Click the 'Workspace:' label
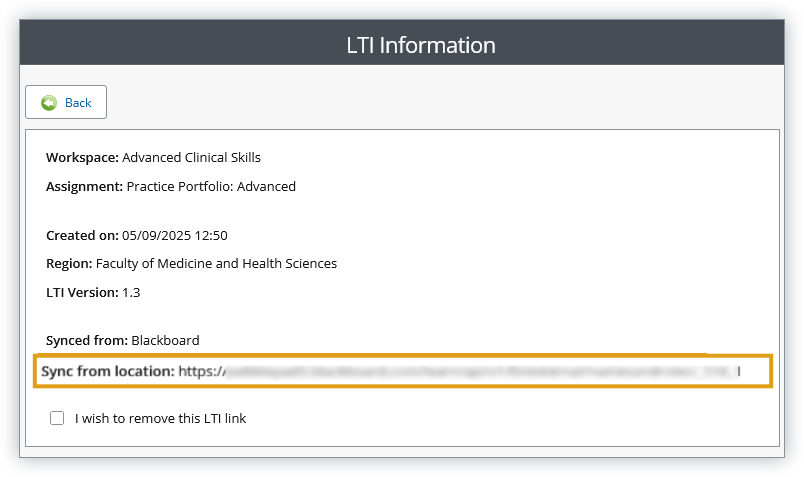Screen dimensions: 804x477 tap(82, 157)
